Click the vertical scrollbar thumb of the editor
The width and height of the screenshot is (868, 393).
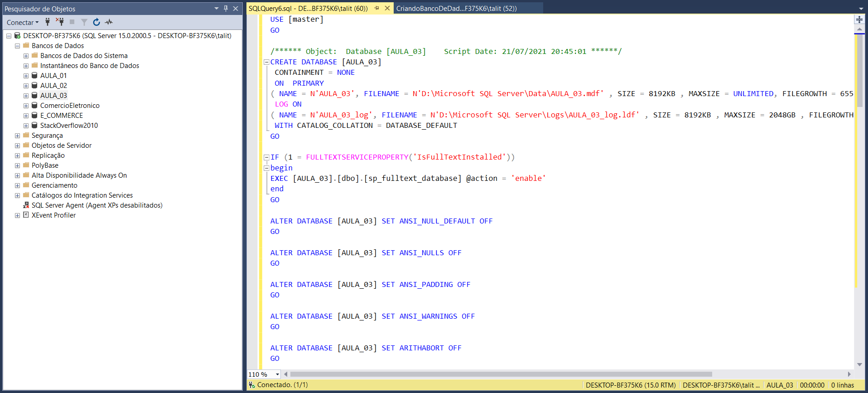coord(859,71)
